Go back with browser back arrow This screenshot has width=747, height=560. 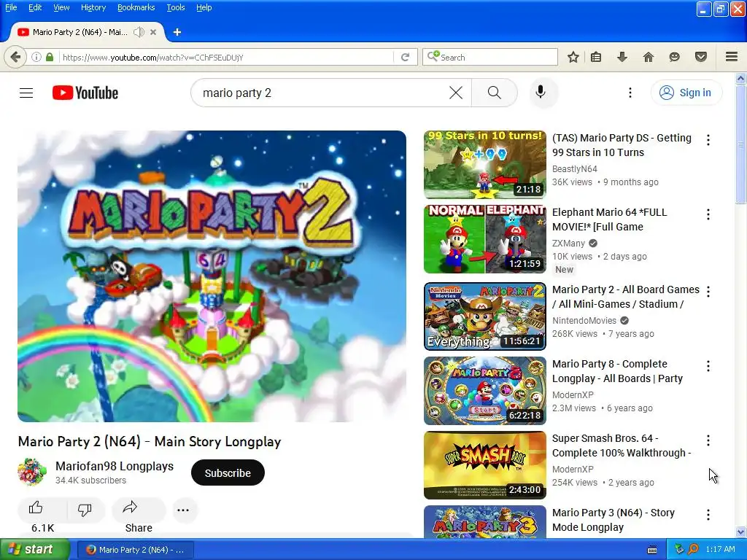(15, 57)
